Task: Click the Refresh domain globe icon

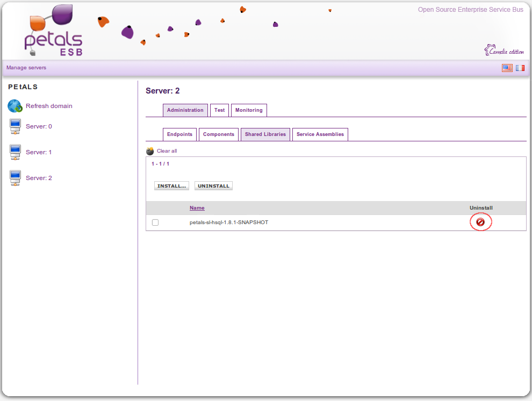Action: [15, 106]
